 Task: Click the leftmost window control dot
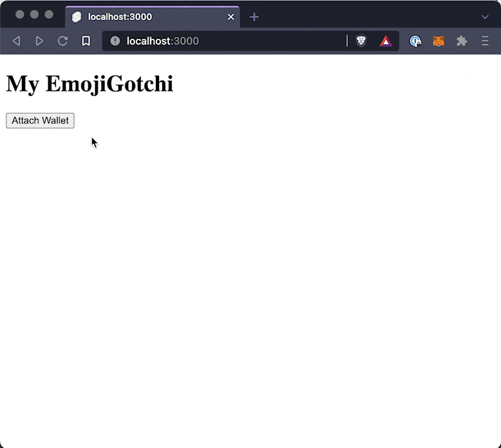click(x=19, y=14)
